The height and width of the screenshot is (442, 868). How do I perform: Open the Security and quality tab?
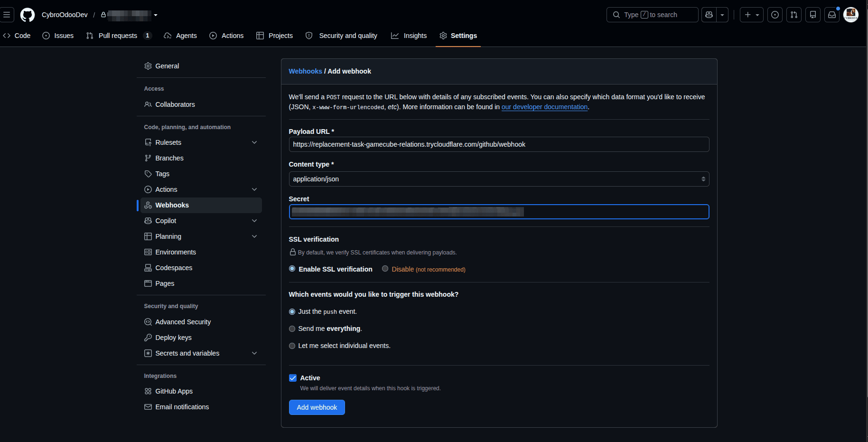(x=342, y=36)
